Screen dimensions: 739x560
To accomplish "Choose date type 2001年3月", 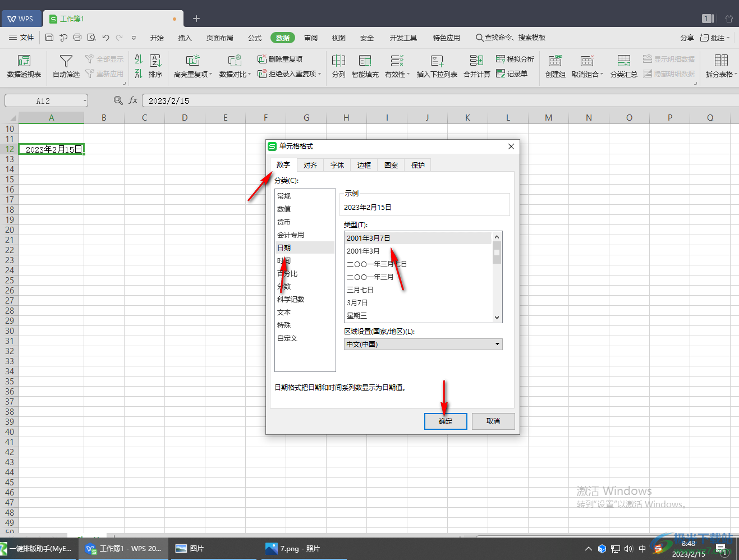I will (x=418, y=251).
